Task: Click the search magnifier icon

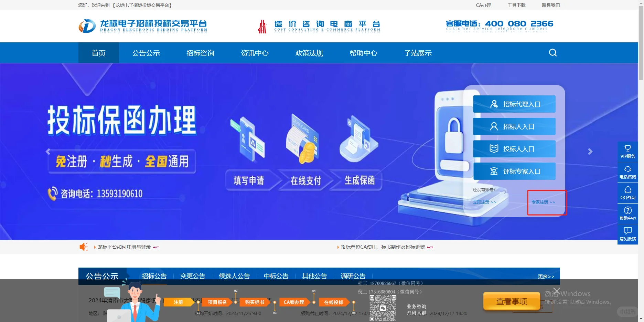Action: (552, 52)
